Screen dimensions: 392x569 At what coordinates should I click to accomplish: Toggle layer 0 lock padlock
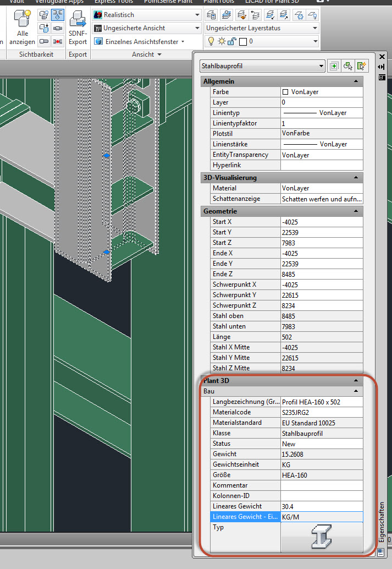point(232,41)
